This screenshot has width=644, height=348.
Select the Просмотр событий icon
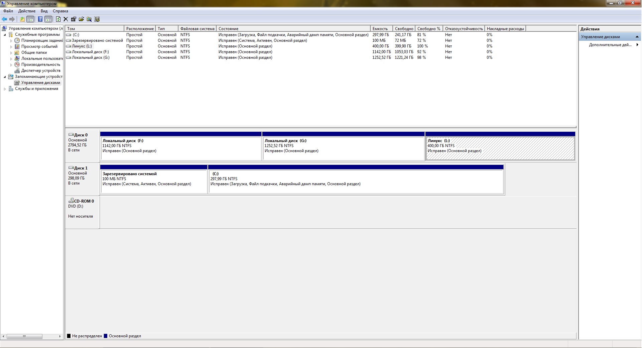point(17,46)
